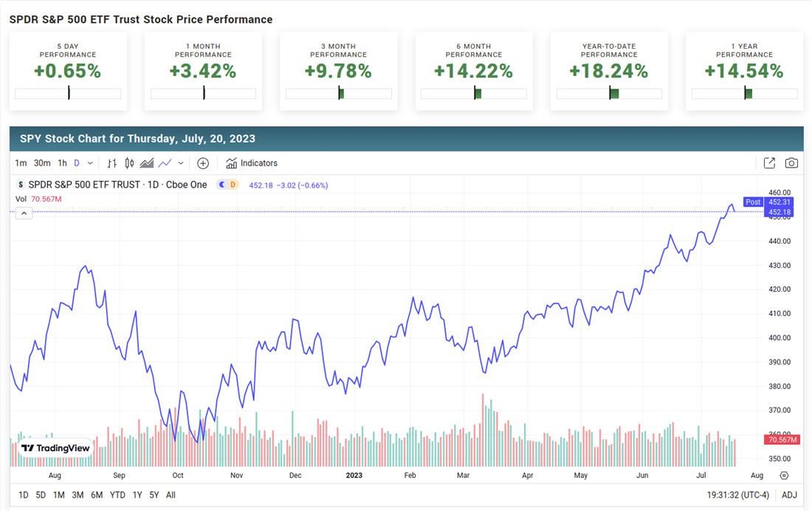Click the Compare or Add Symbol plus icon
812x511 pixels.
pos(203,163)
